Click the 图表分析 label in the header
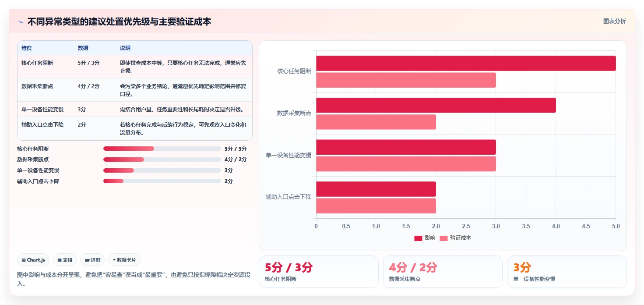Viewport: 644px width, 305px height. click(614, 21)
